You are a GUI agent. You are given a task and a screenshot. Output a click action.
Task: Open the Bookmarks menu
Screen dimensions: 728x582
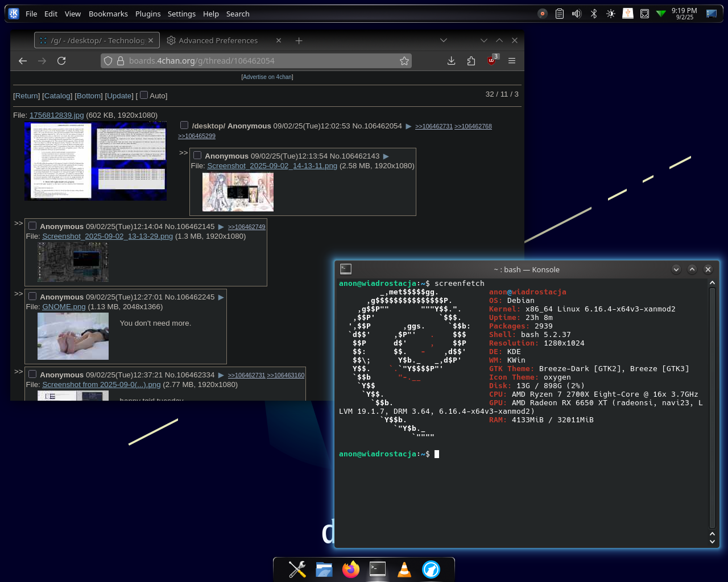tap(108, 14)
